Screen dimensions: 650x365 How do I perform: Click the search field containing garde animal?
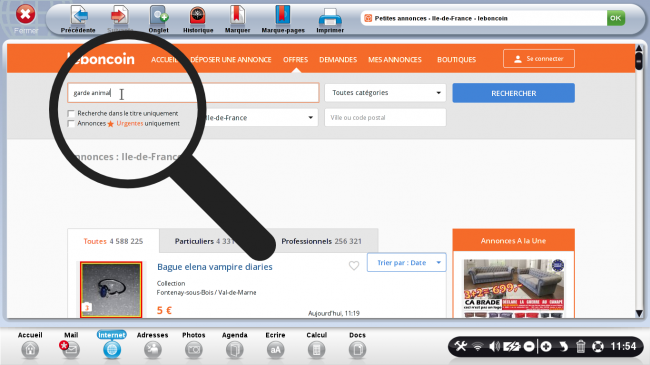coord(193,93)
